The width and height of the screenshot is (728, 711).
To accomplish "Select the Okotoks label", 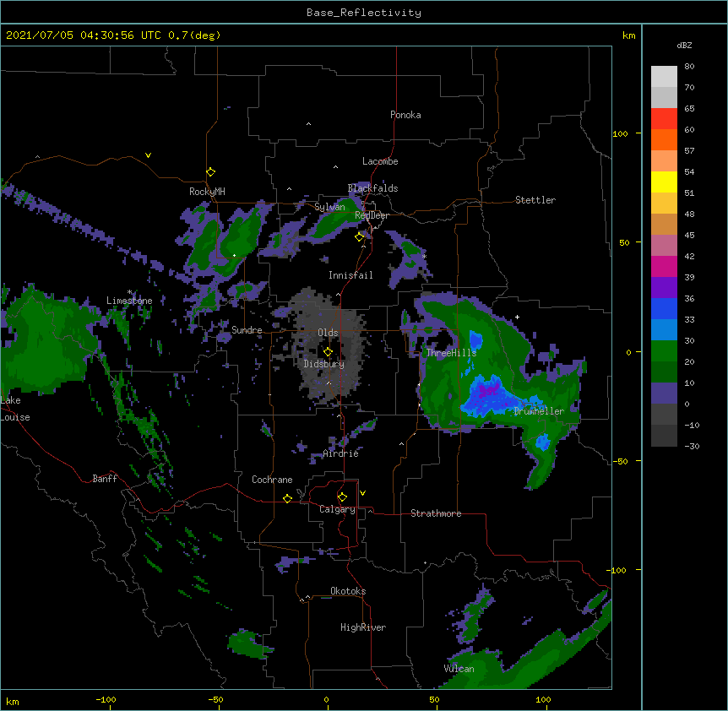I will [348, 591].
